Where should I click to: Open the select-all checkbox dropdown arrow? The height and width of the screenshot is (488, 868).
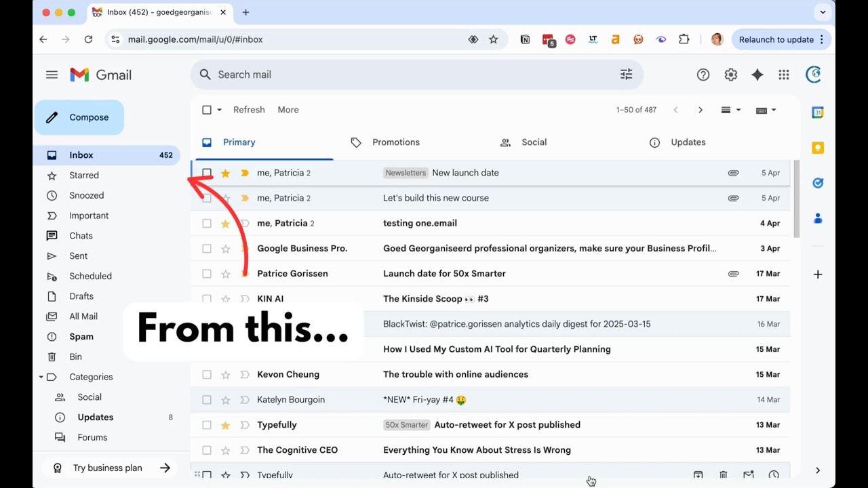click(219, 110)
